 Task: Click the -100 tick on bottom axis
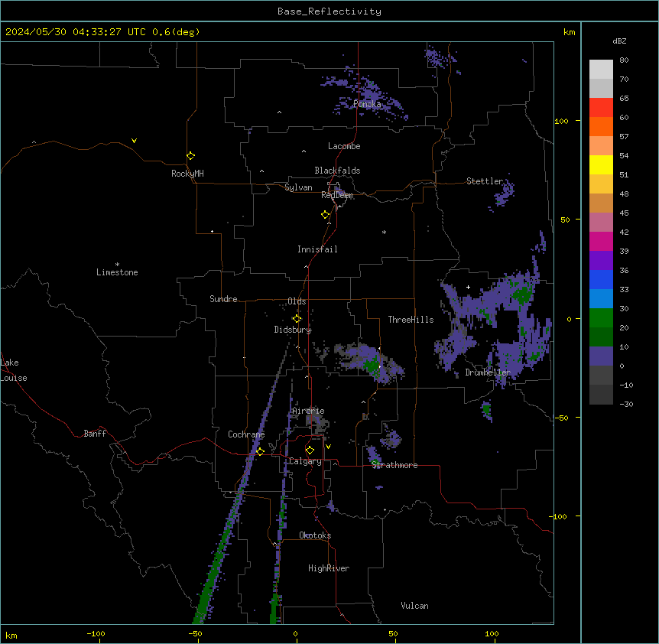pyautogui.click(x=96, y=633)
